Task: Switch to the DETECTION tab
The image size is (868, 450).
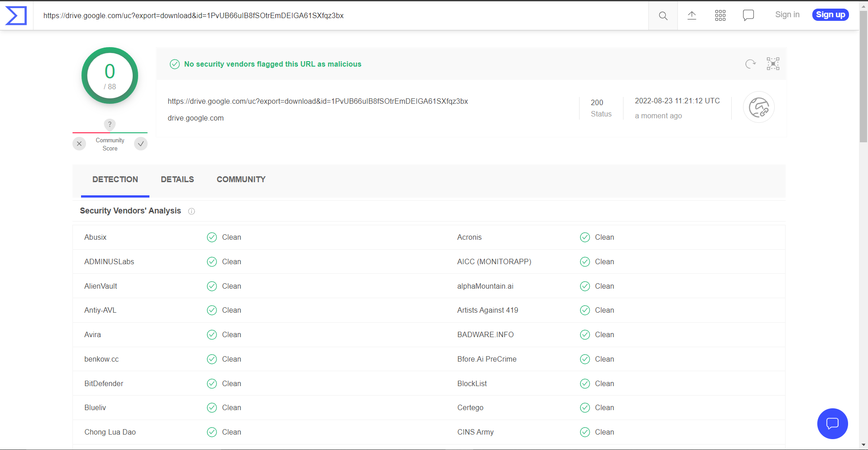Action: 115,180
